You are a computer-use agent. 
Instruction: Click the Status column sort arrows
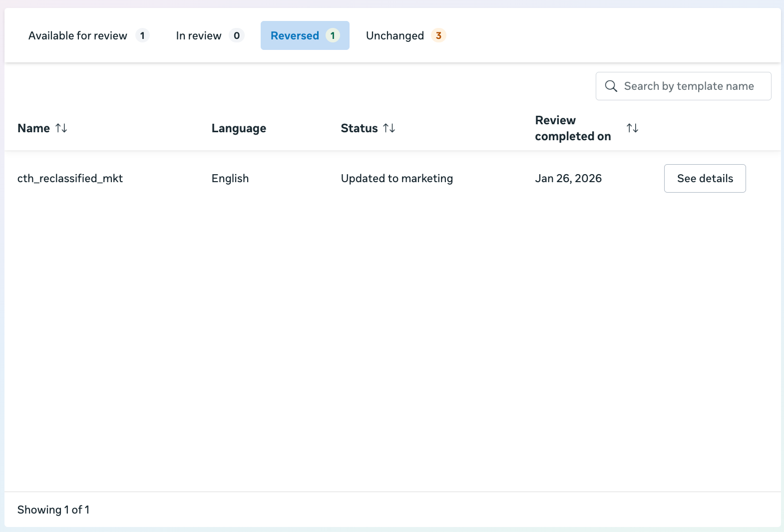pyautogui.click(x=389, y=128)
